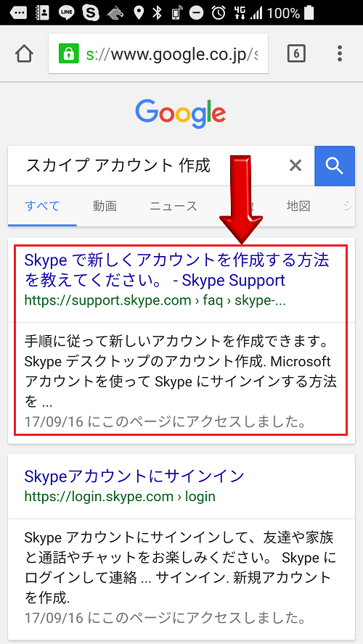Clear the search query with X
Image resolution: width=363 pixels, height=644 pixels.
pyautogui.click(x=295, y=165)
